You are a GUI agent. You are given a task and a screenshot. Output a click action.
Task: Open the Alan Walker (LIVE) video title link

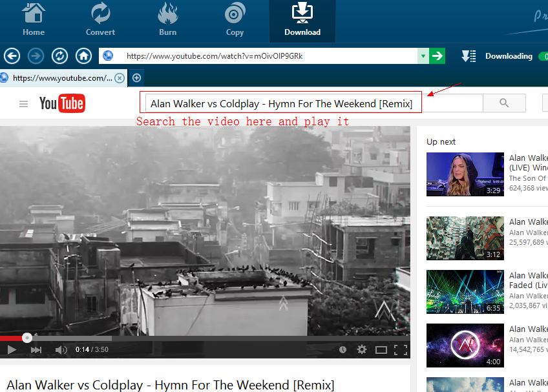[529, 163]
